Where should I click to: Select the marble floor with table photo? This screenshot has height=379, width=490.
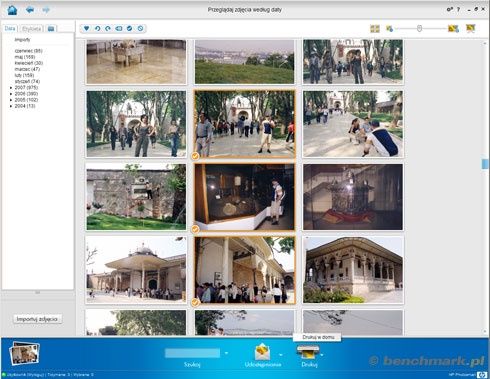[136, 62]
